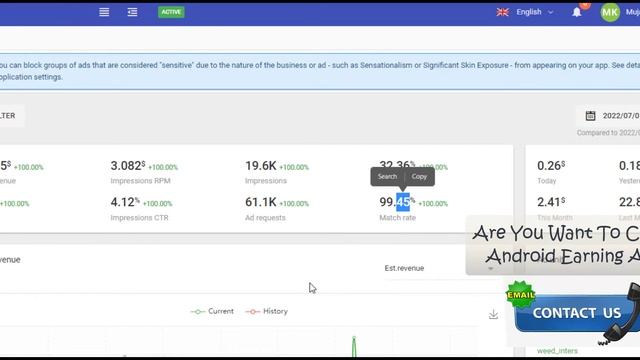Click the Impressions RPM label
The height and width of the screenshot is (360, 640).
tap(140, 180)
